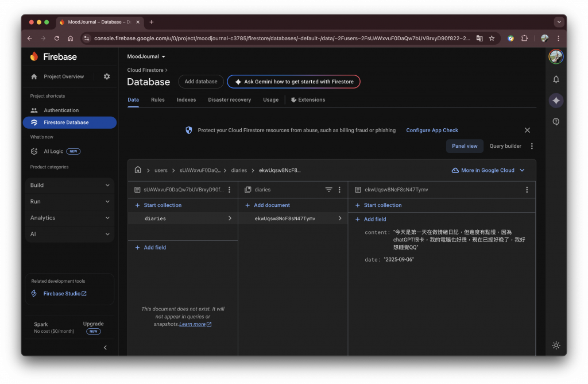Click users breadcrumb
The image size is (588, 384).
161,170
